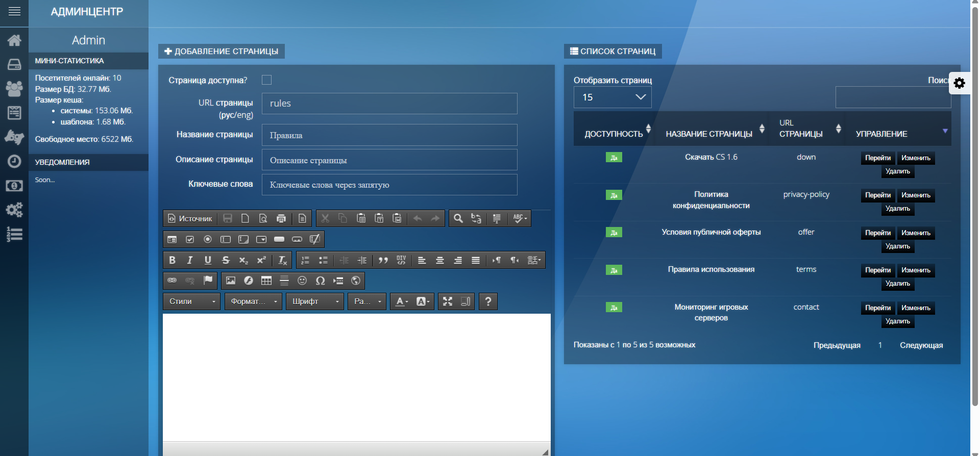Expand the 'Шрифт' font dropdown
Viewport: 980px width, 456px height.
314,301
